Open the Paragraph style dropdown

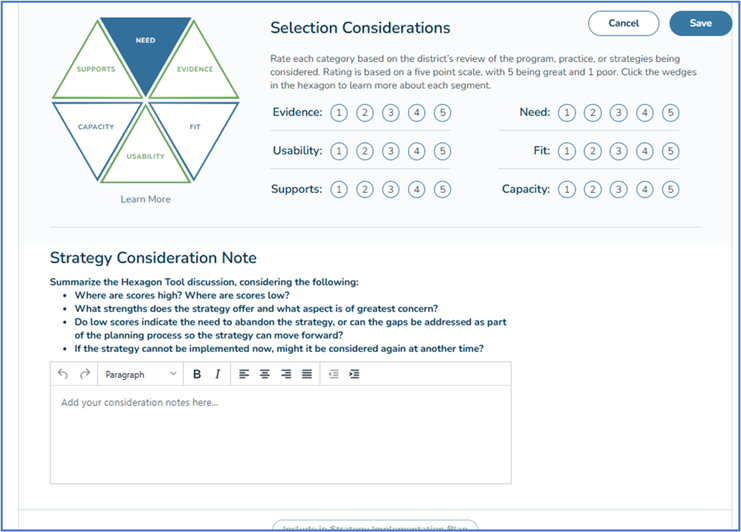139,374
